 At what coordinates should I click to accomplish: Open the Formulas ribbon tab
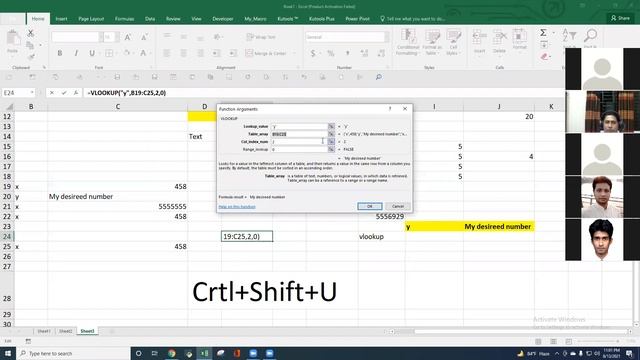124,19
